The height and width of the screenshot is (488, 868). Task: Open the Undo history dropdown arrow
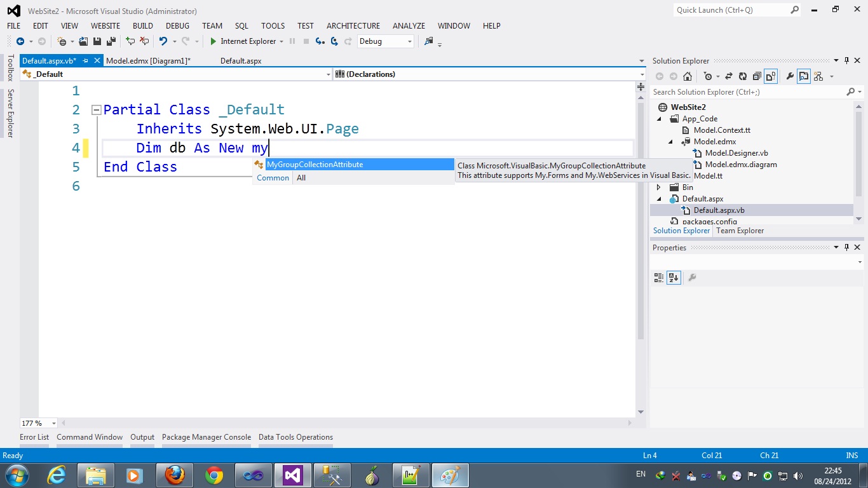click(x=174, y=41)
